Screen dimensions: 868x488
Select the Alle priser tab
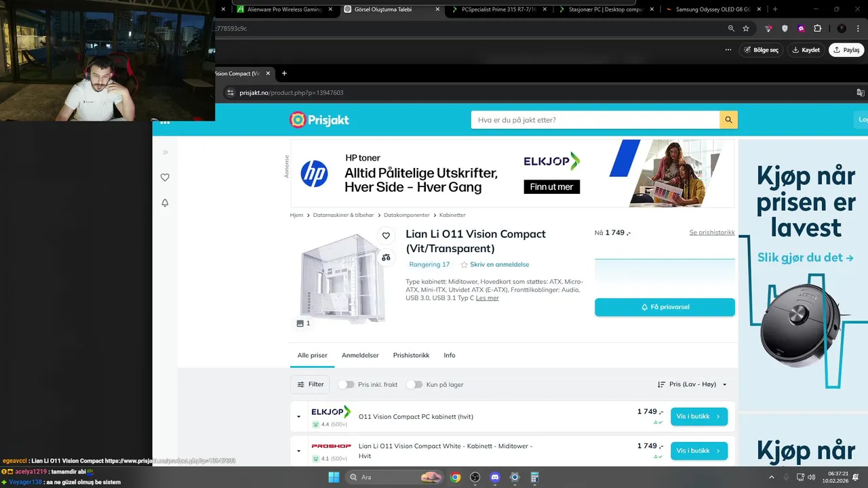312,355
